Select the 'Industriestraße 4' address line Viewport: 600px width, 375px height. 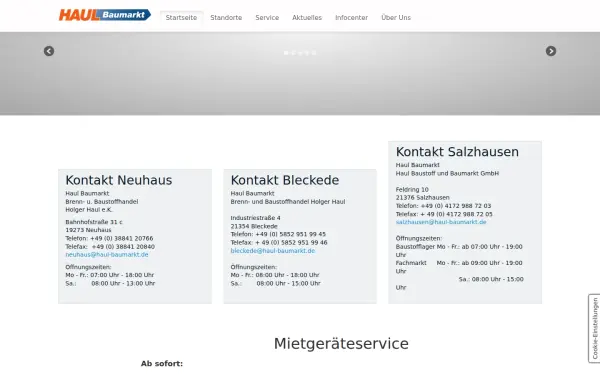255,218
